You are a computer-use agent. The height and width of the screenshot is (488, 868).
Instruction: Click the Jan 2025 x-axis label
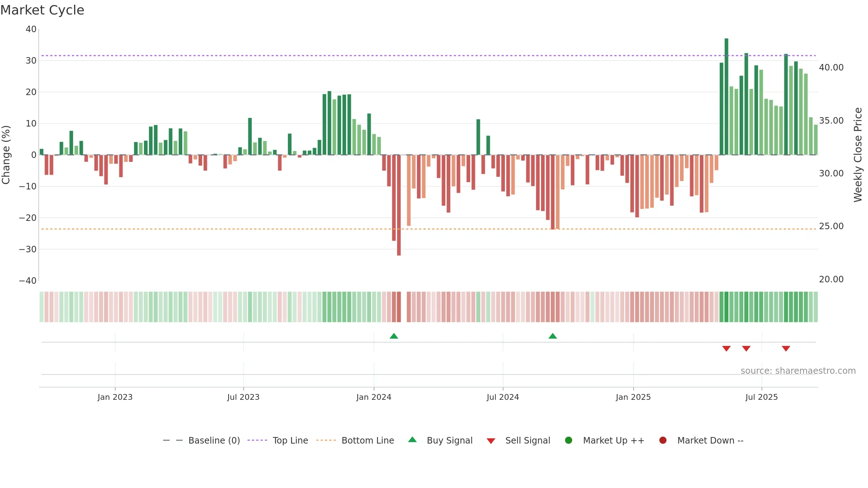633,397
